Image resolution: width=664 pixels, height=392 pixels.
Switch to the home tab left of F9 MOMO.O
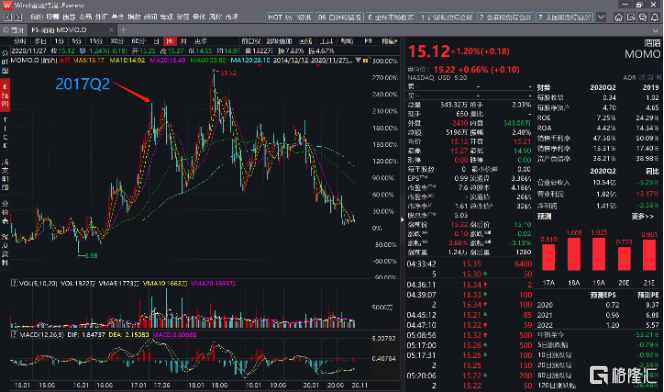coord(14,30)
